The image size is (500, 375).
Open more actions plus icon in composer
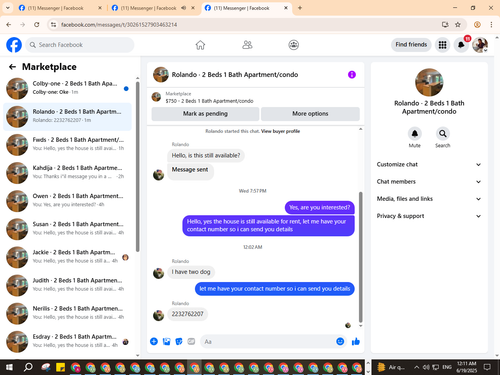(154, 341)
